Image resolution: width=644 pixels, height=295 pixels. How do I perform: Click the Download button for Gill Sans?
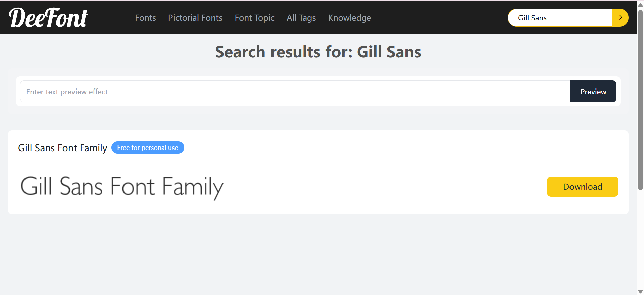582,187
